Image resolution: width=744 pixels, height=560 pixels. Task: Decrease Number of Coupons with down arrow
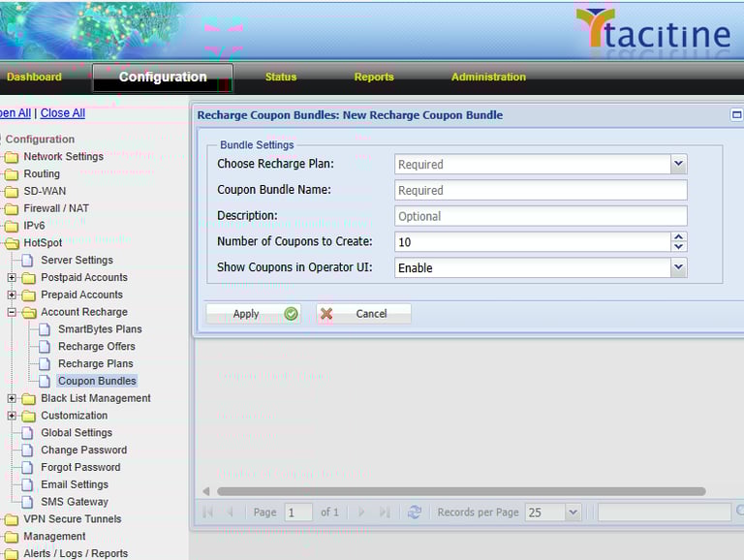point(678,247)
